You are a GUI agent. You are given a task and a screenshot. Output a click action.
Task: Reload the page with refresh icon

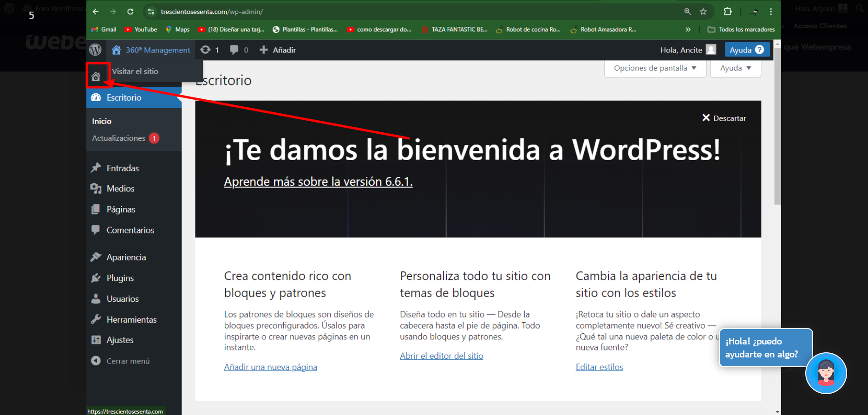coord(131,12)
